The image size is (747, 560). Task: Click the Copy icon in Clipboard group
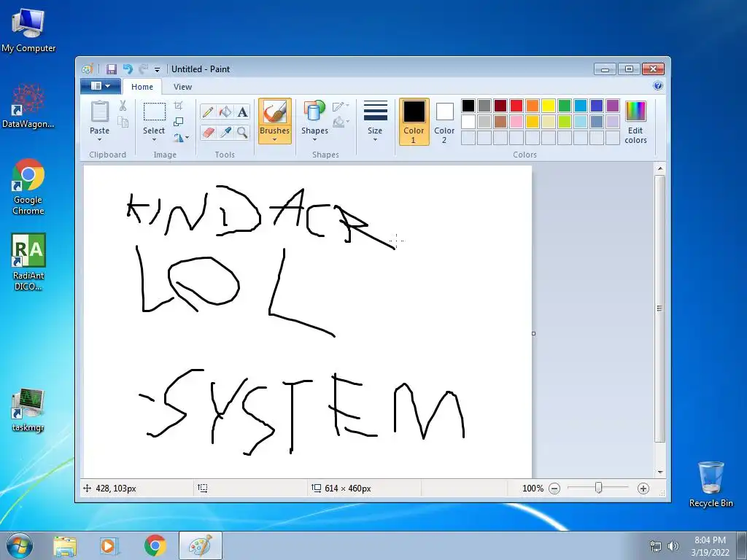pyautogui.click(x=123, y=122)
